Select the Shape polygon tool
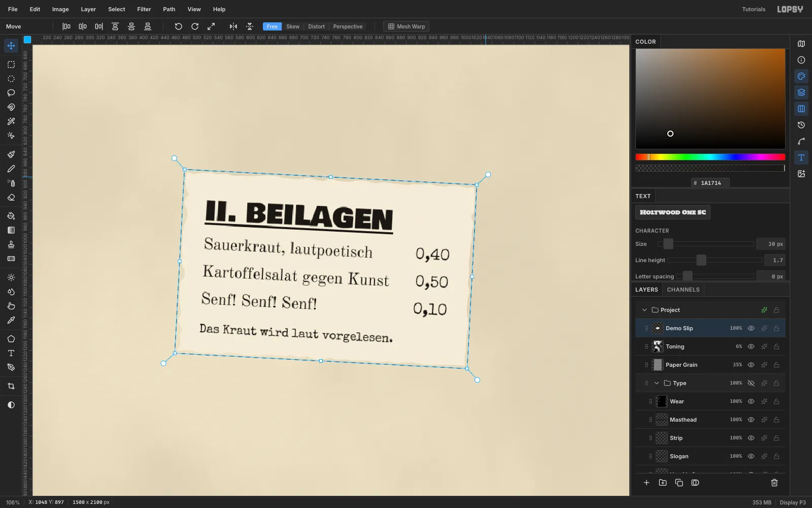This screenshot has width=812, height=508. 11,339
